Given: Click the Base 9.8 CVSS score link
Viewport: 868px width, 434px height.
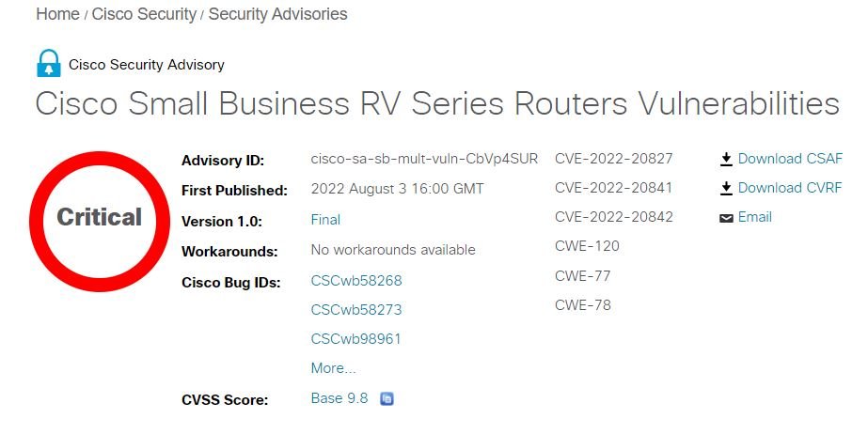Looking at the screenshot, I should click(x=339, y=398).
